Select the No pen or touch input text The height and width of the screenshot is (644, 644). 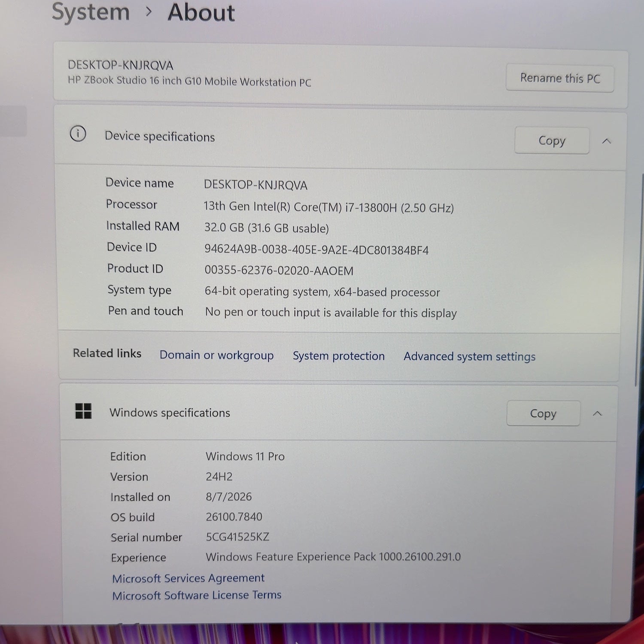tap(331, 313)
